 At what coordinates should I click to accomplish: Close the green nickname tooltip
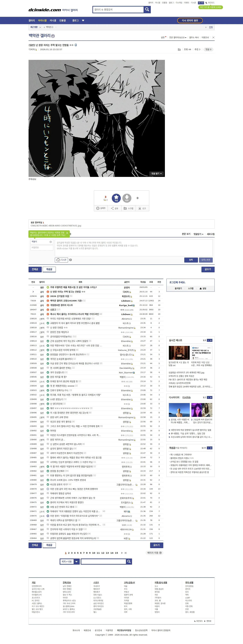67,233
